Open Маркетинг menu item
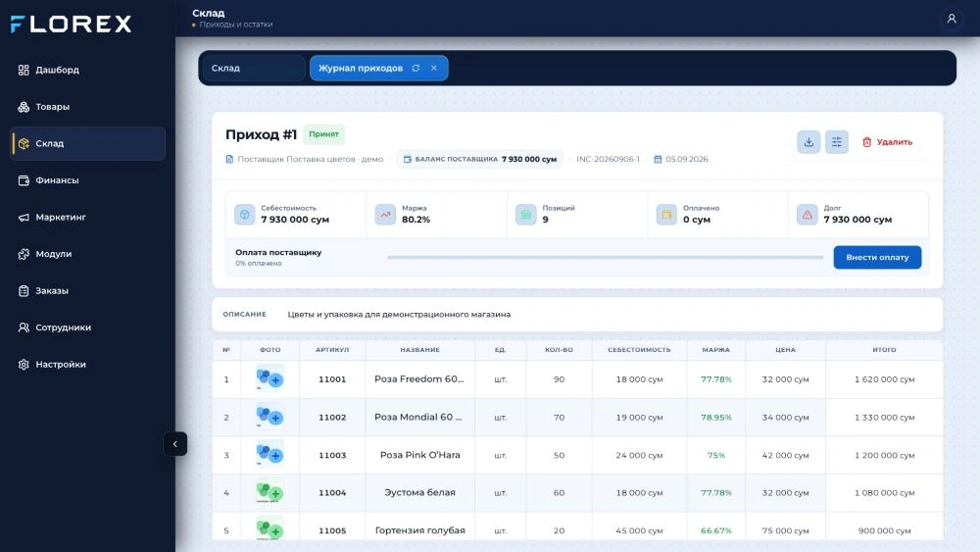 click(87, 218)
